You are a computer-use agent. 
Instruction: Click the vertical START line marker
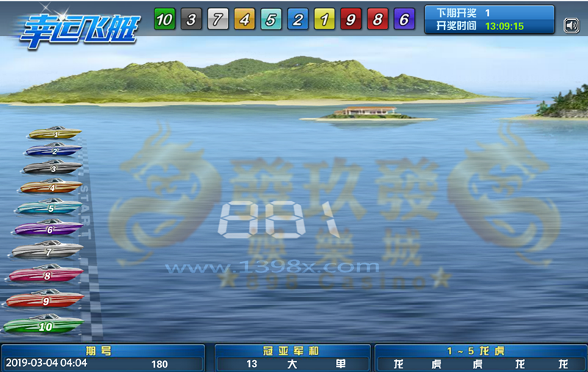[x=85, y=212]
